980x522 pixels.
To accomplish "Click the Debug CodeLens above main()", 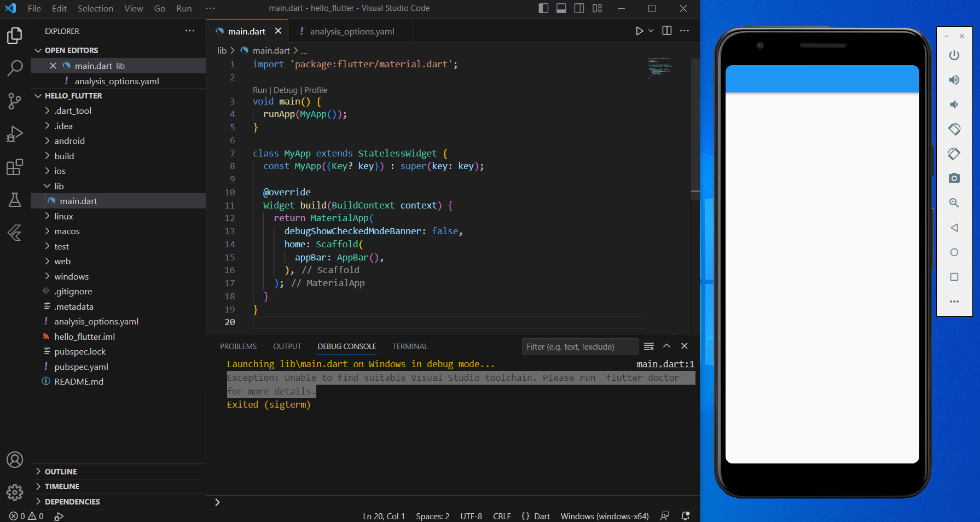I will click(x=286, y=90).
